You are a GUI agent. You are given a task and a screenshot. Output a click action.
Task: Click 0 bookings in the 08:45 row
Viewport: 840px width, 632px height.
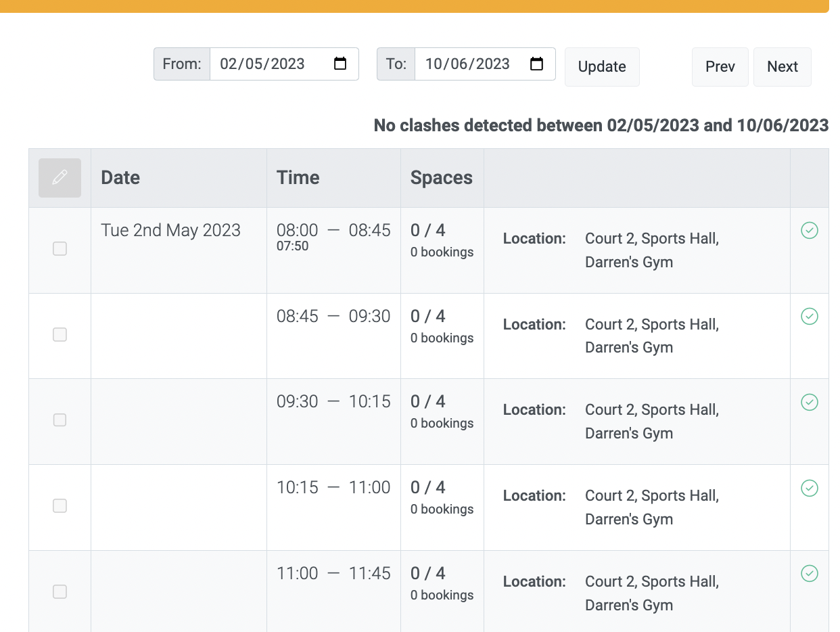(x=442, y=338)
